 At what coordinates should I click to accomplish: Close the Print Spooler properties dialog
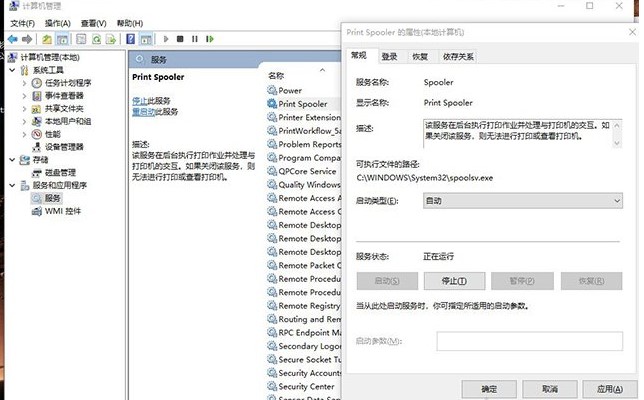pos(632,32)
